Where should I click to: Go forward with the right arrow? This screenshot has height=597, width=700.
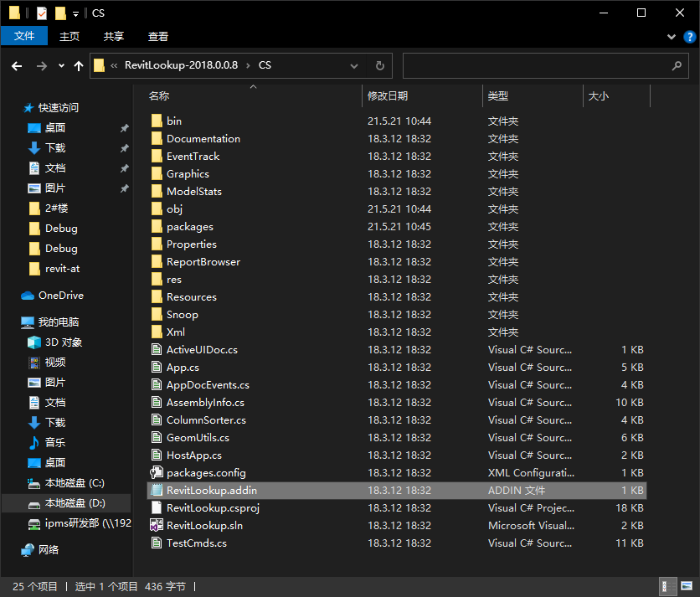click(42, 66)
